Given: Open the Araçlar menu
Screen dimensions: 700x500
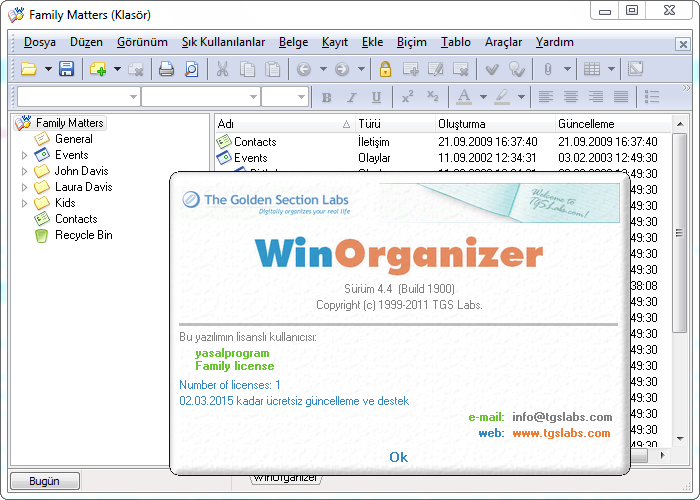Looking at the screenshot, I should pyautogui.click(x=503, y=42).
